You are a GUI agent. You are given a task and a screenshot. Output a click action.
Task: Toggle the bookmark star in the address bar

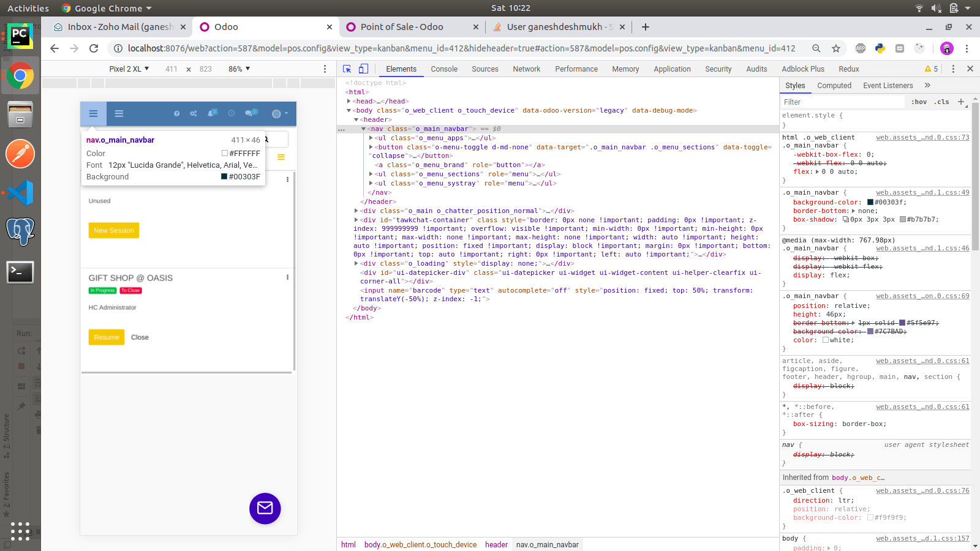point(836,48)
